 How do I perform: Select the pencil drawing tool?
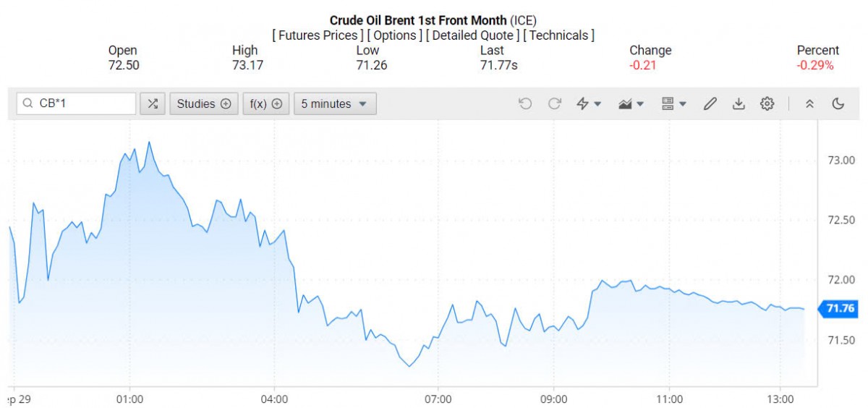tap(710, 103)
